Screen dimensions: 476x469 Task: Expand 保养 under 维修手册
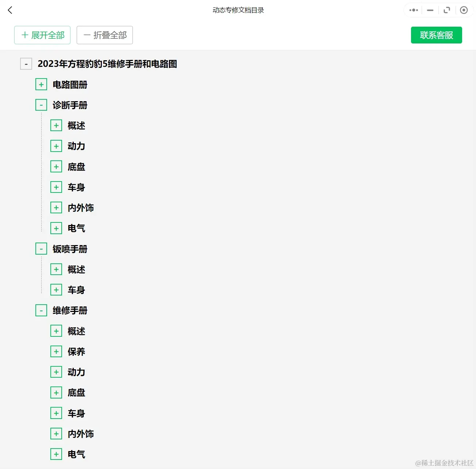(x=56, y=351)
